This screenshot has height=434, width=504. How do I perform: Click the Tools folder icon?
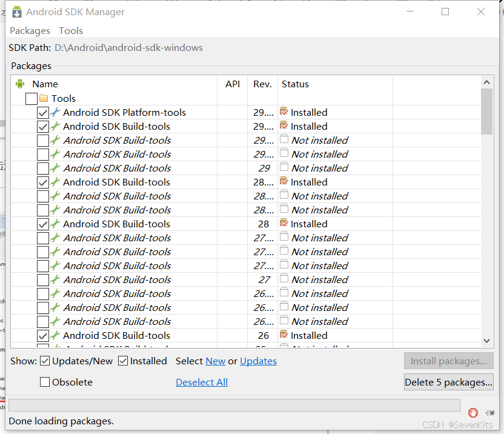[44, 98]
